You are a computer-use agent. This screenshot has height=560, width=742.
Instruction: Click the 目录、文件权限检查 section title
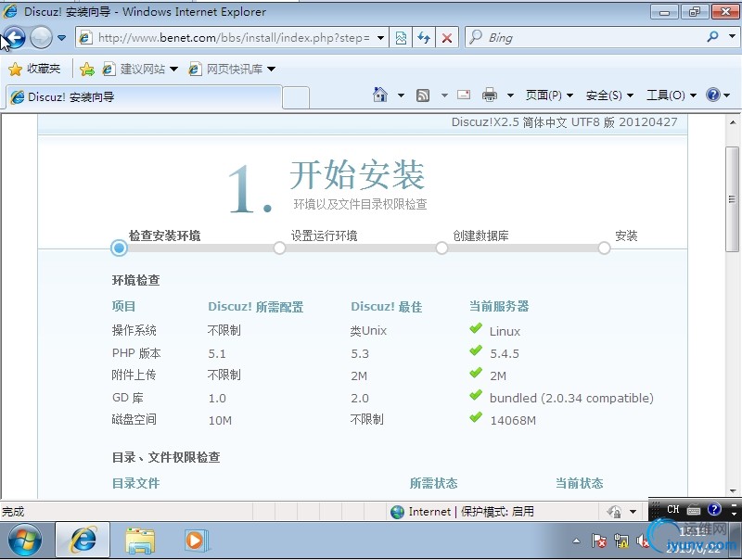(x=166, y=457)
